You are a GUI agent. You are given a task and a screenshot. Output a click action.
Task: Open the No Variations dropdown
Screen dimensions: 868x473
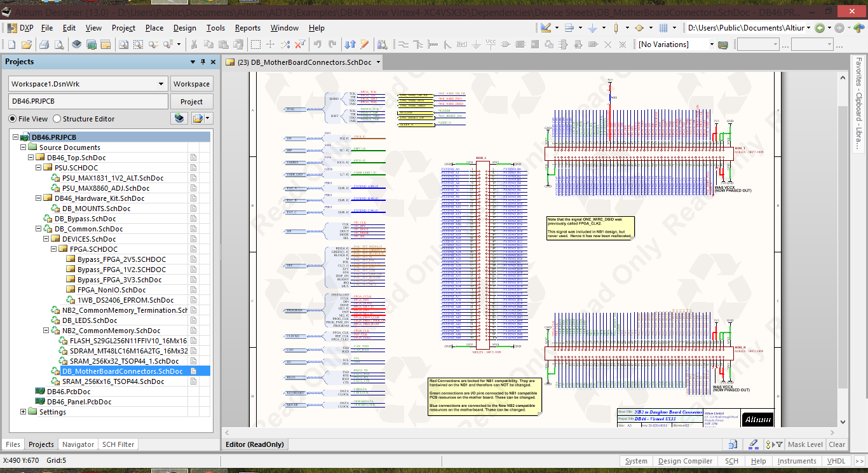coord(712,45)
